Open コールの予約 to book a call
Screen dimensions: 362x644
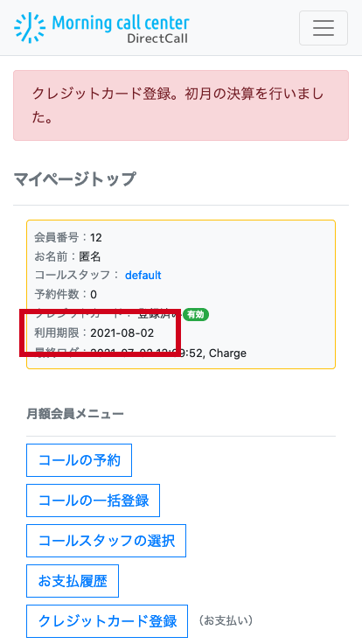point(80,460)
